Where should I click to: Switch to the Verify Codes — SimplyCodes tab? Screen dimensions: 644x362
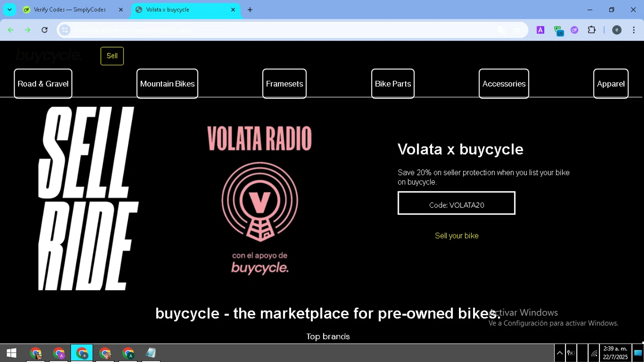[70, 9]
